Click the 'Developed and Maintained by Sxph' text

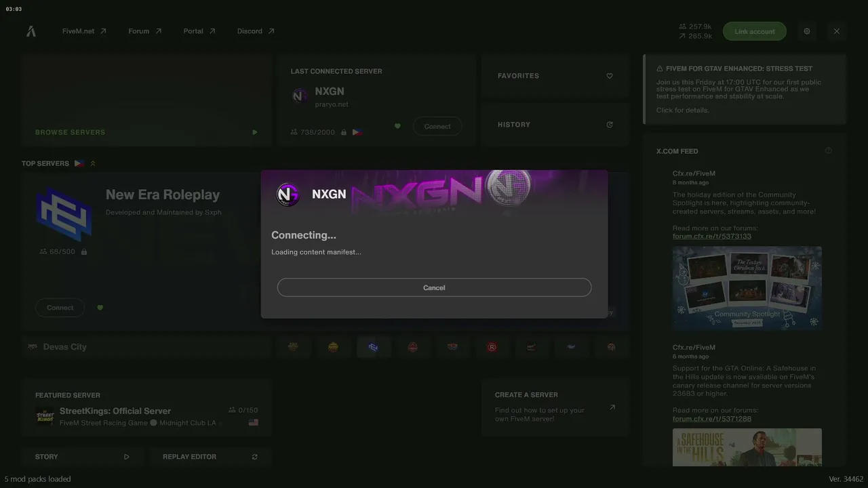163,212
